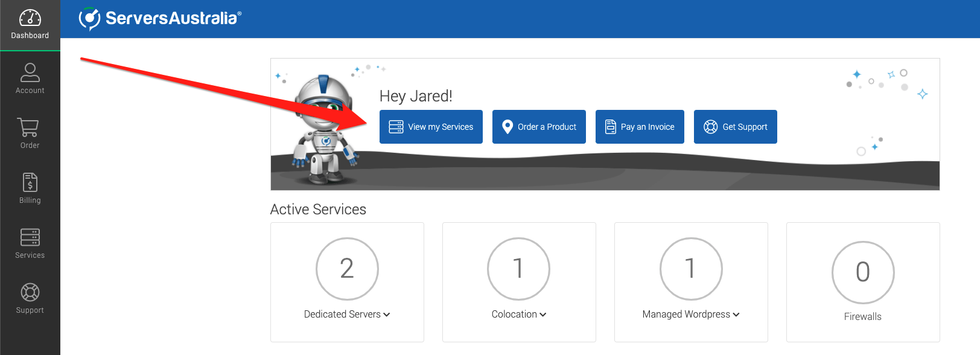Click the Dashboard speedometer icon
This screenshot has height=355, width=980.
click(30, 18)
